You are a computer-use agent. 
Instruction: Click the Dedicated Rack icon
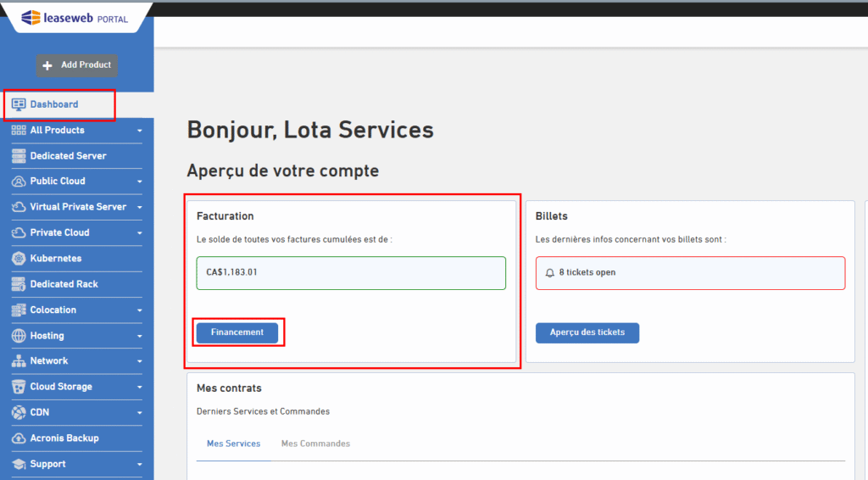19,284
